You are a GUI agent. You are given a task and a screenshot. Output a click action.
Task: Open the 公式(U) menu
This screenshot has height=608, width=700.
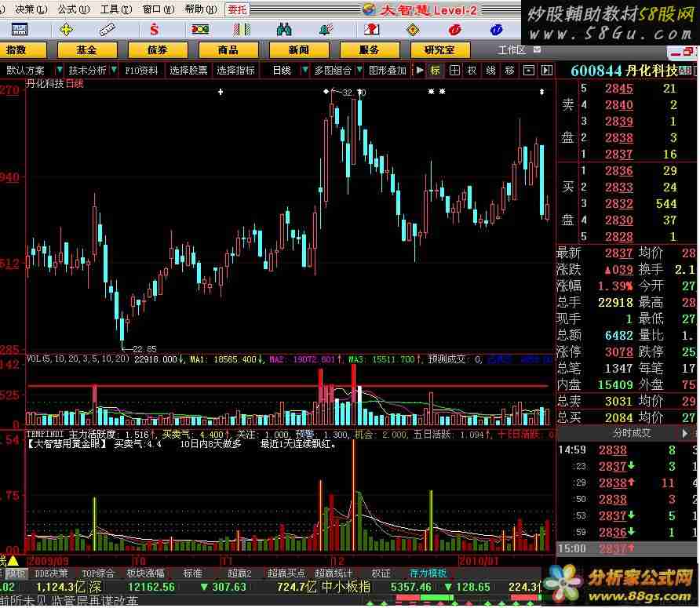[x=74, y=9]
